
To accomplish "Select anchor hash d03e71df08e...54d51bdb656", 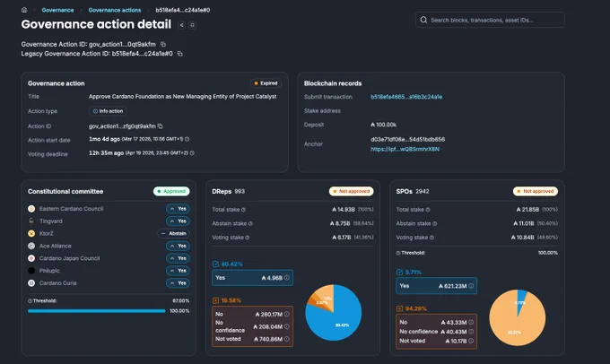I will pos(407,139).
